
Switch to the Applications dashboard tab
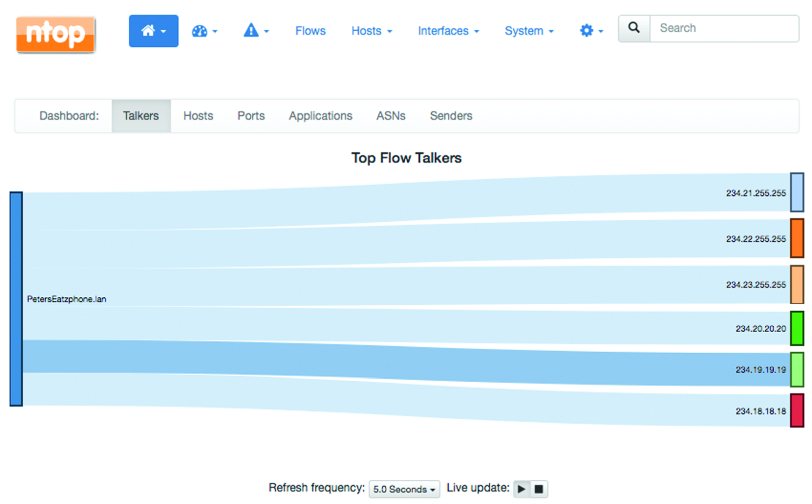(320, 116)
